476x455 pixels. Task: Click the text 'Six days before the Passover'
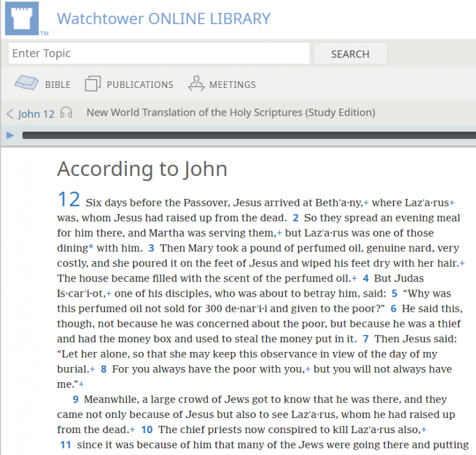pos(158,203)
